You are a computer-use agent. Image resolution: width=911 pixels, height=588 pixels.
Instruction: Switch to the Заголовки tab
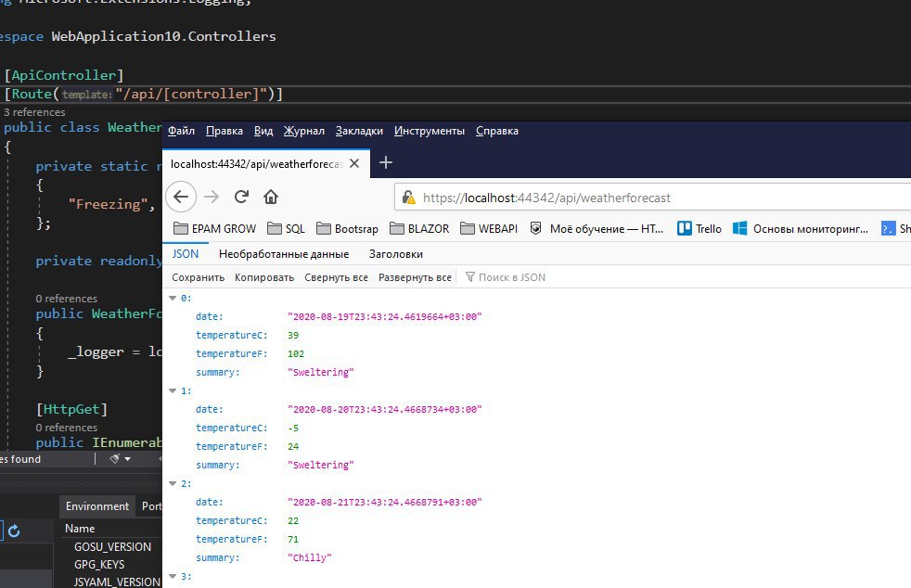tap(395, 254)
